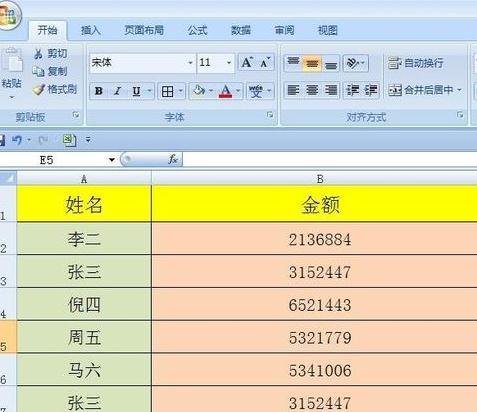The width and height of the screenshot is (477, 412).
Task: Select the cell 5321779
Action: [314, 337]
